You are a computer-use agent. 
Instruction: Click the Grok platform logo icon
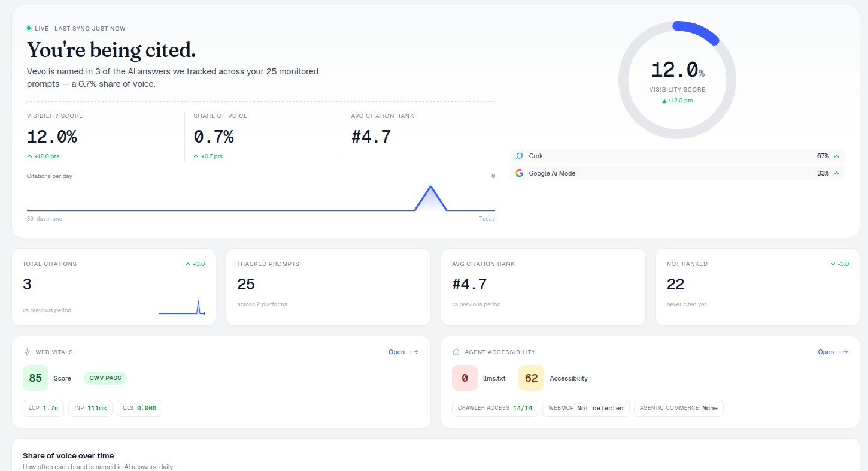[x=519, y=156]
